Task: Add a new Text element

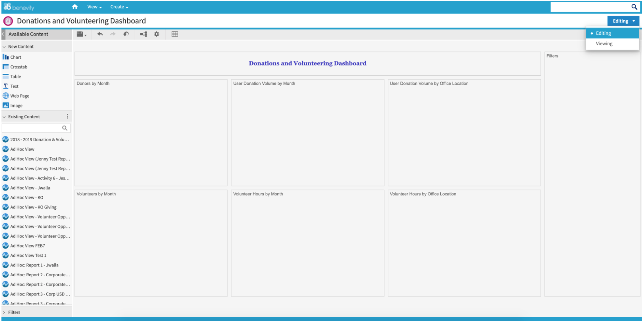Action: tap(11, 86)
